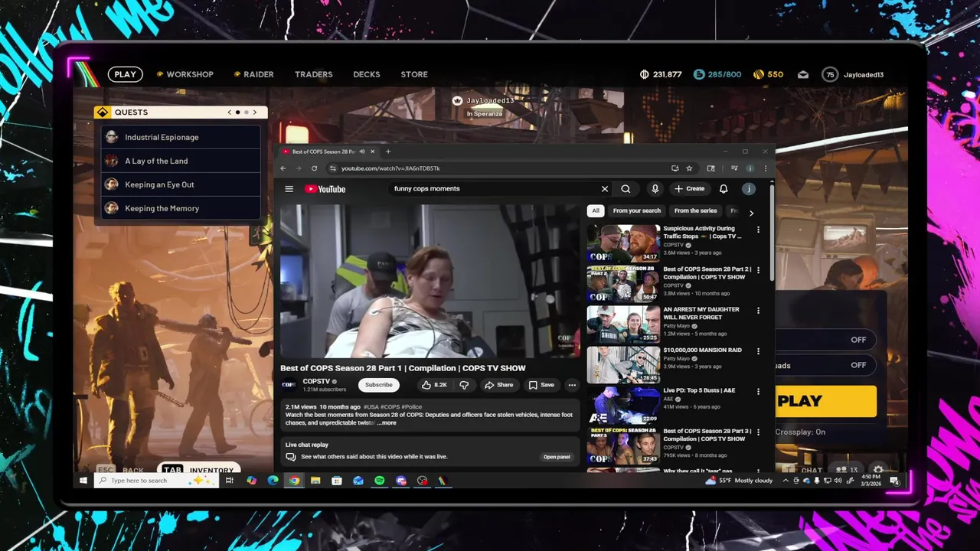Screen dimensions: 980x551
Task: Show hidden system tray icons
Action: pos(785,481)
